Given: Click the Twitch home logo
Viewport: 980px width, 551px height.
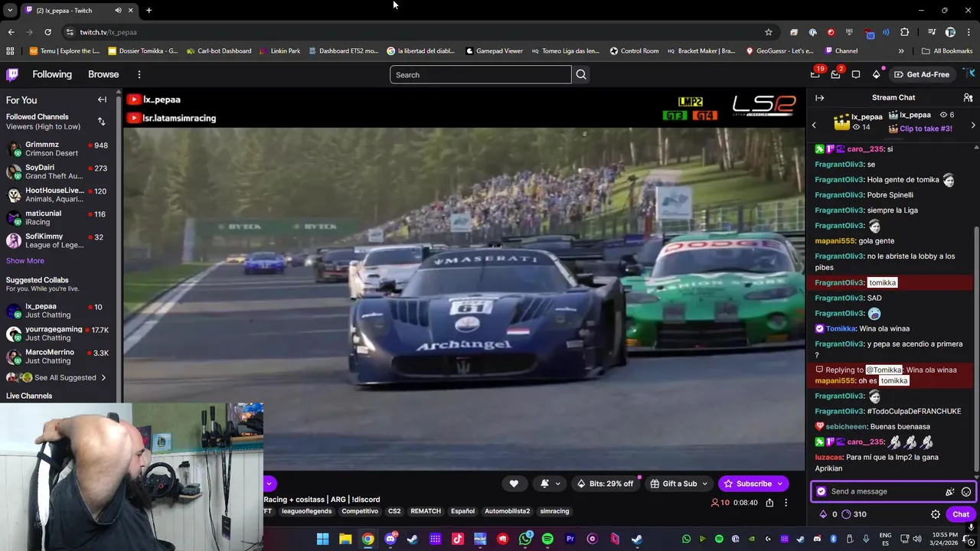Looking at the screenshot, I should coord(12,74).
